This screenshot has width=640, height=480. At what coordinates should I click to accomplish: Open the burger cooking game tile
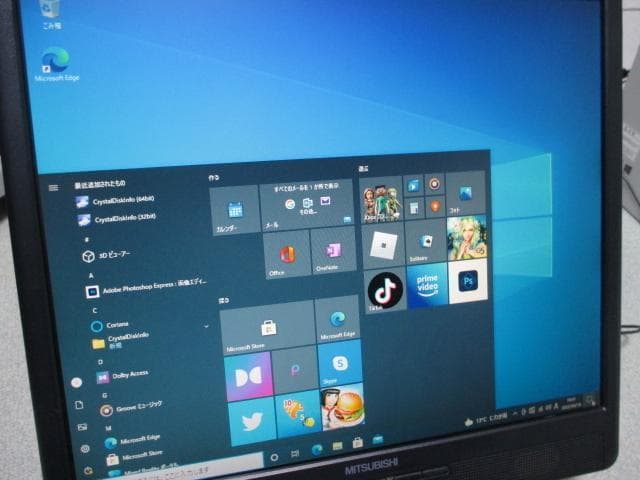coord(343,407)
